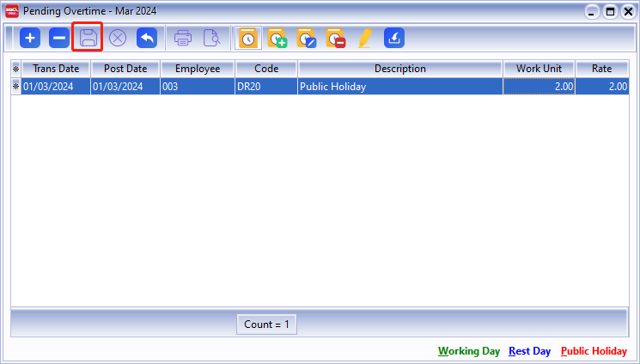Click the blue import download icon
640x364 pixels.
pos(394,38)
